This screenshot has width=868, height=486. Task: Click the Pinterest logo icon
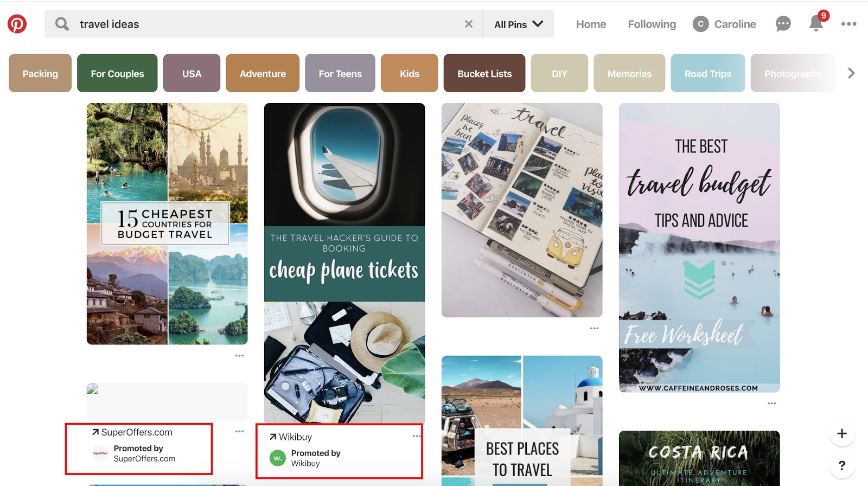pos(17,24)
